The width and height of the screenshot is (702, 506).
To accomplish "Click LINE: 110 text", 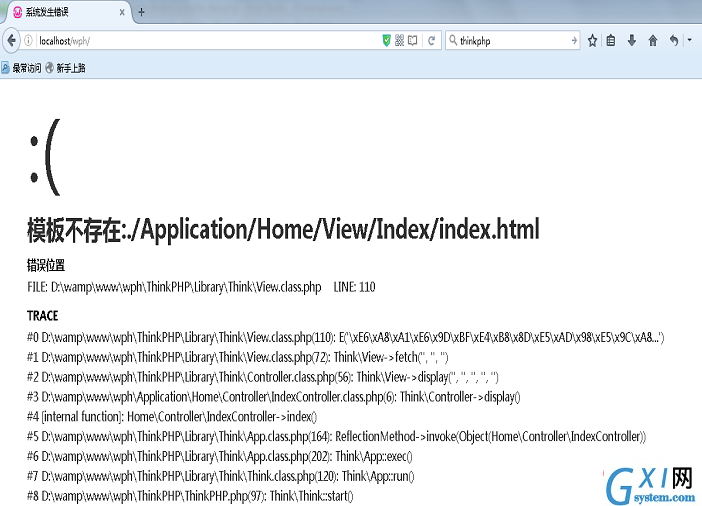I will pos(354,287).
